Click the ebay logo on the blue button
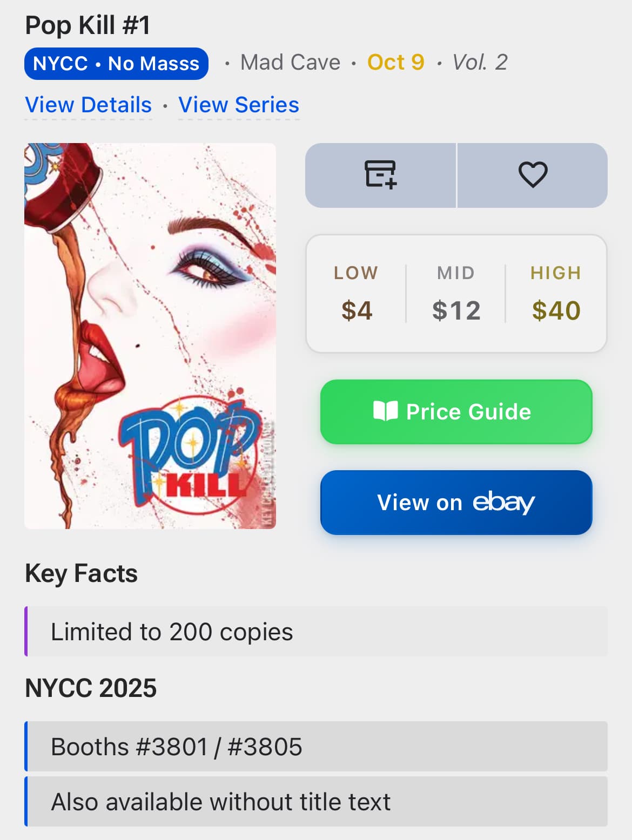 click(503, 503)
